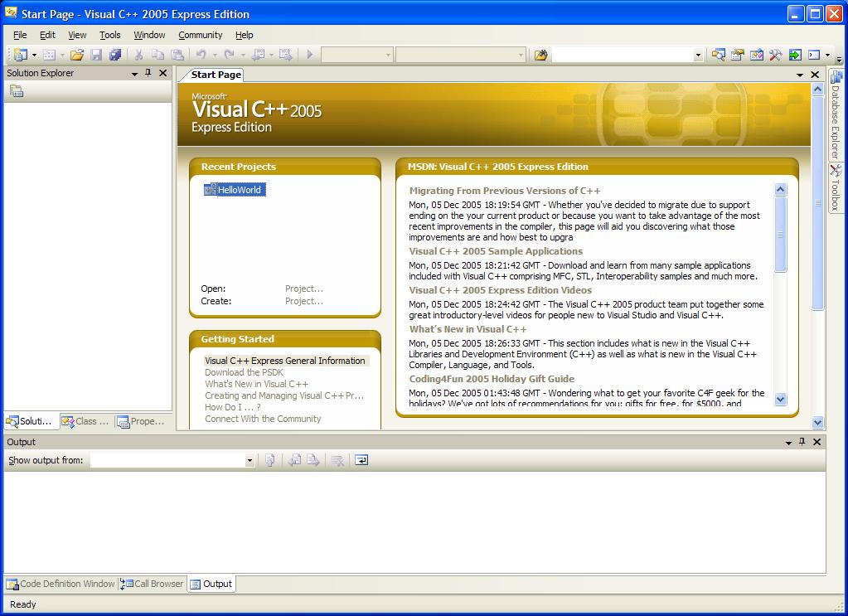Toggle auto-hide pin on Output panel
Image resolution: width=848 pixels, height=616 pixels.
tap(802, 442)
